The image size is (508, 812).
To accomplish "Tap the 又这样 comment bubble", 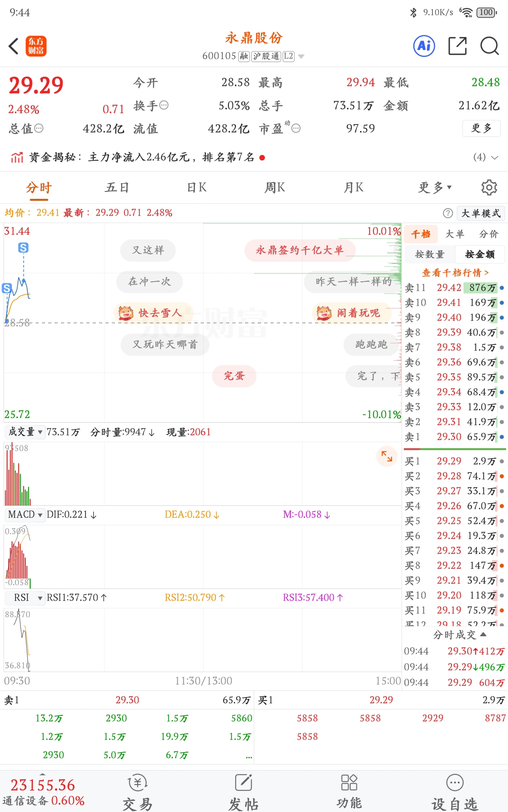I will pos(148,250).
